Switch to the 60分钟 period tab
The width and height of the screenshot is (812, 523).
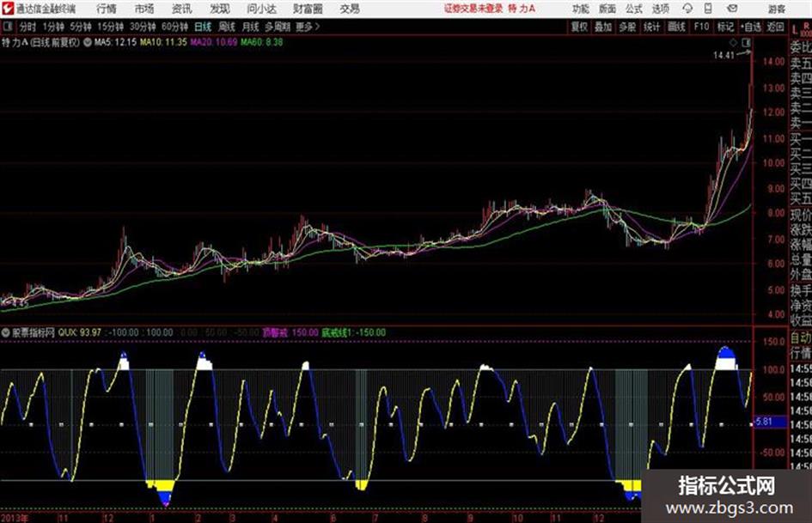click(x=174, y=27)
